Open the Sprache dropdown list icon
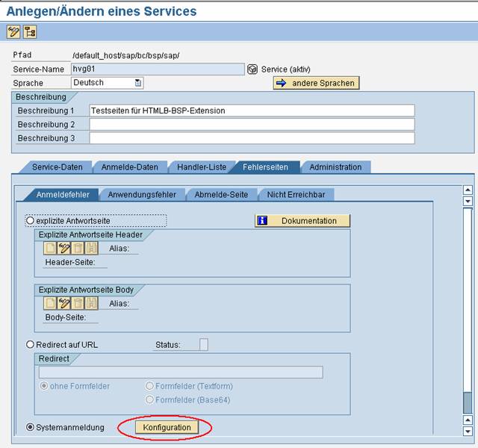478x448 pixels. pos(138,83)
